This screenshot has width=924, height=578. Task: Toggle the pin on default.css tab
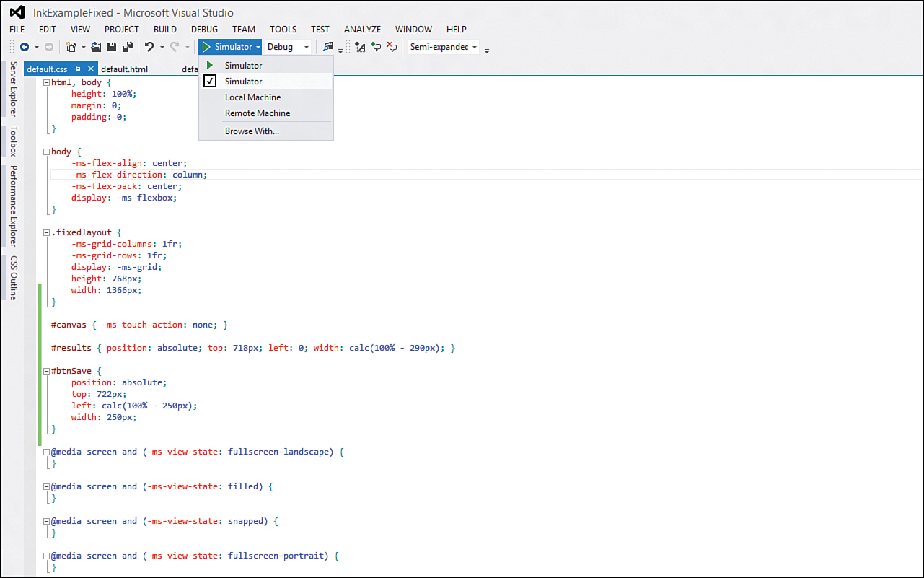tap(78, 69)
